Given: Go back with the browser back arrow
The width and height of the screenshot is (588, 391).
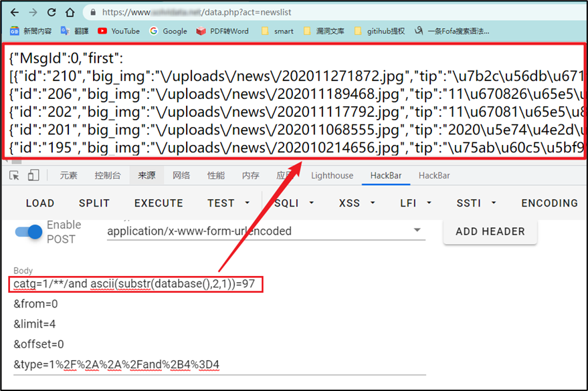Looking at the screenshot, I should pyautogui.click(x=15, y=12).
